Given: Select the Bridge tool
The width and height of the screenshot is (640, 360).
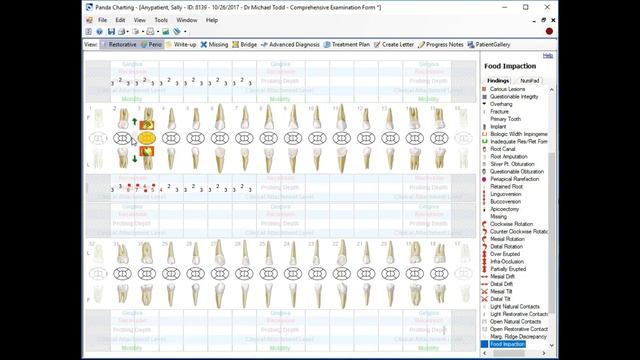Looking at the screenshot, I should click(x=244, y=44).
